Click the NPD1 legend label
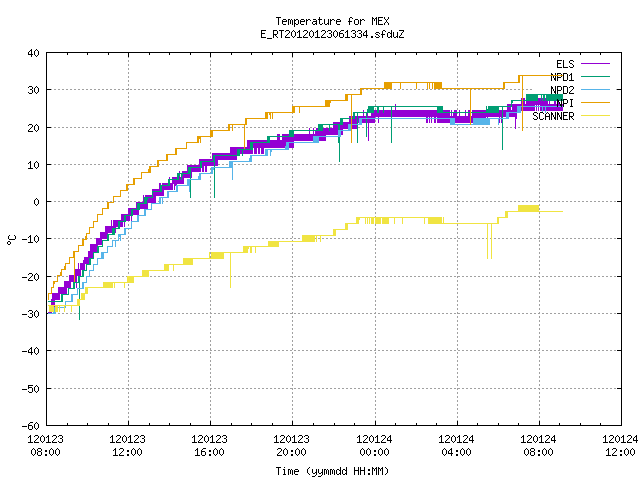This screenshot has height=480, width=640. 562,77
